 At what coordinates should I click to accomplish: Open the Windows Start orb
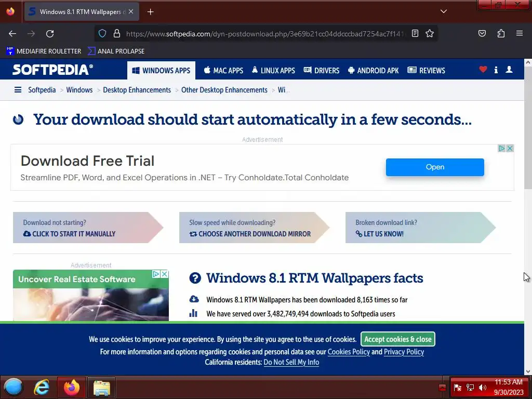pos(14,387)
